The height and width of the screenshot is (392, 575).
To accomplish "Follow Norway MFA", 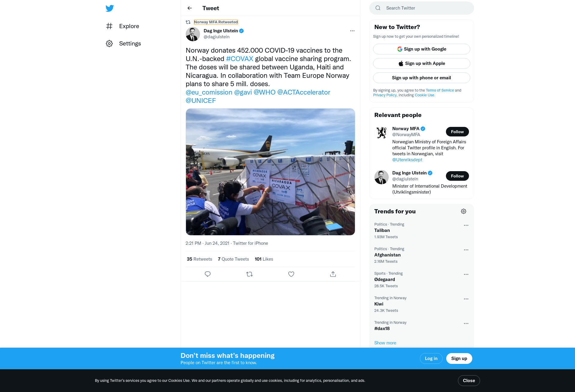I will click(x=457, y=132).
